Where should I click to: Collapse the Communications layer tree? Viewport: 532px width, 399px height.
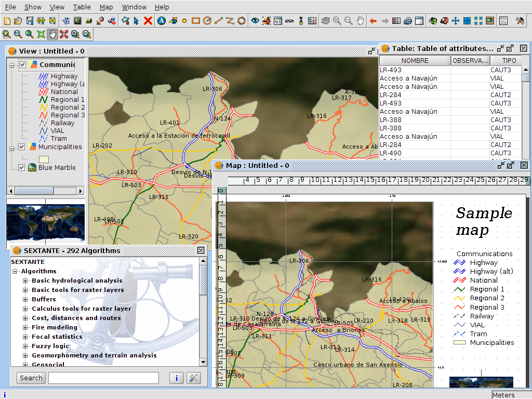(x=12, y=65)
